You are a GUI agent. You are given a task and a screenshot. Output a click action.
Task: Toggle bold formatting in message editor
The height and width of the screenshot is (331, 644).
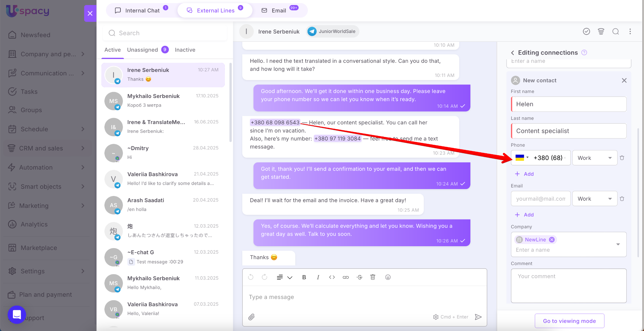(304, 277)
